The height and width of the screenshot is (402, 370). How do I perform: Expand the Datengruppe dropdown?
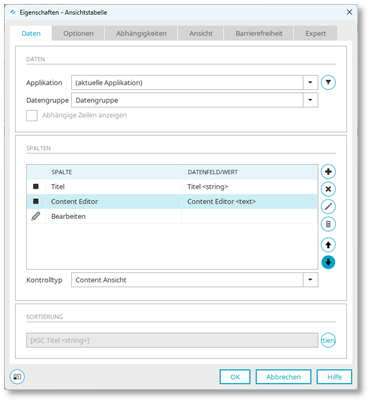click(310, 100)
